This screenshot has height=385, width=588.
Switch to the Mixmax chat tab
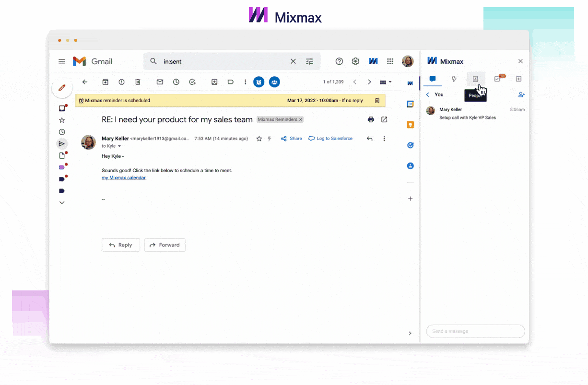[433, 79]
